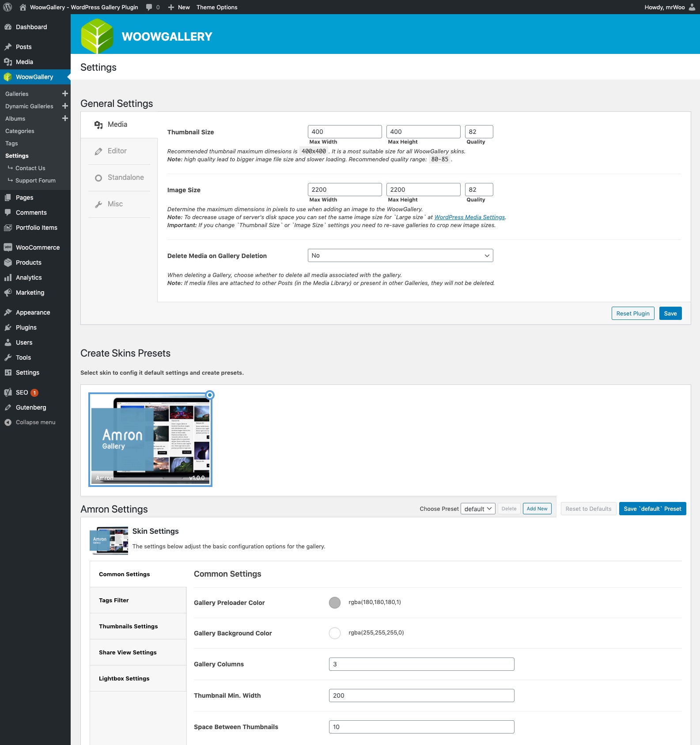The width and height of the screenshot is (700, 745).
Task: Click the Space Between Thumbnails input field
Action: click(x=422, y=727)
